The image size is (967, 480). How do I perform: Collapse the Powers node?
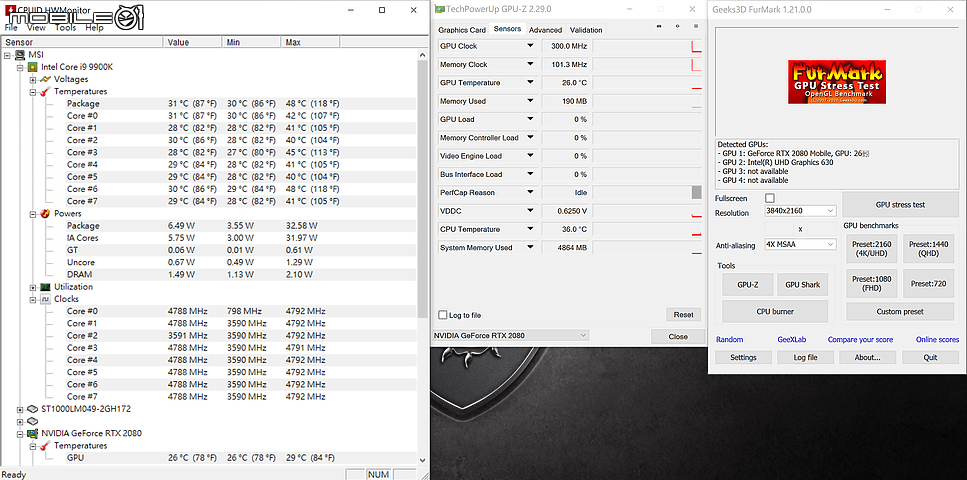click(x=33, y=213)
